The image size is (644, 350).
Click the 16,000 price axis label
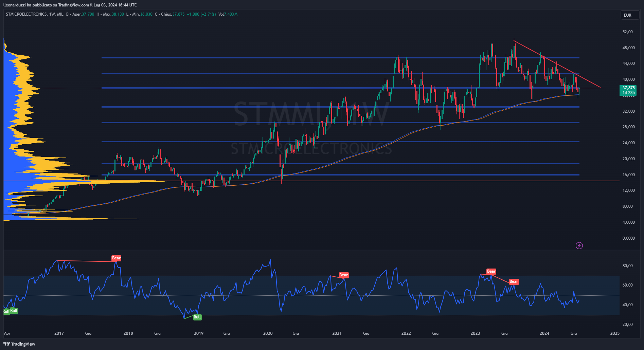pos(628,175)
